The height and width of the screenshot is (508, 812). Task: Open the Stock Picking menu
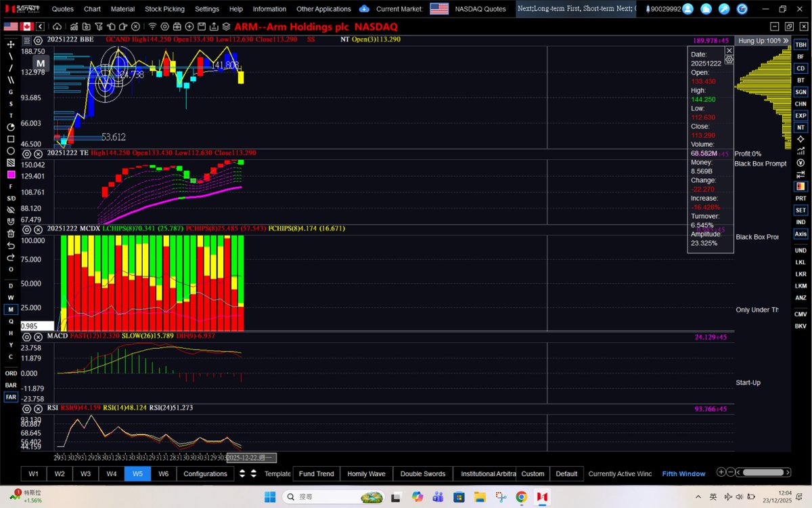tap(164, 9)
